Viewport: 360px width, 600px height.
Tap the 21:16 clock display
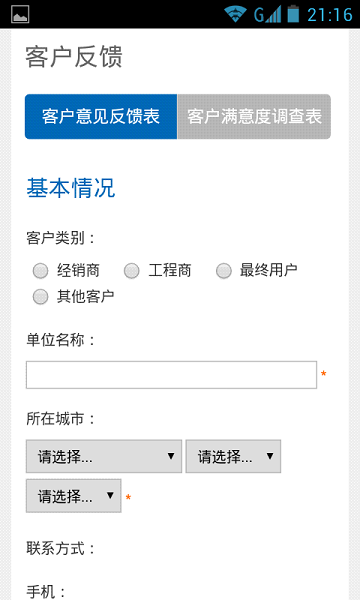pyautogui.click(x=330, y=15)
